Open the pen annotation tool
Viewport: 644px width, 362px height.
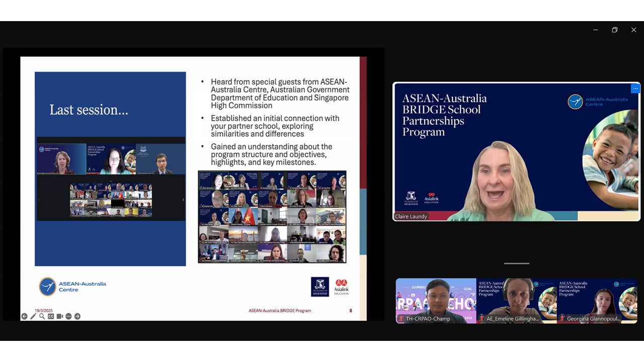(x=33, y=316)
